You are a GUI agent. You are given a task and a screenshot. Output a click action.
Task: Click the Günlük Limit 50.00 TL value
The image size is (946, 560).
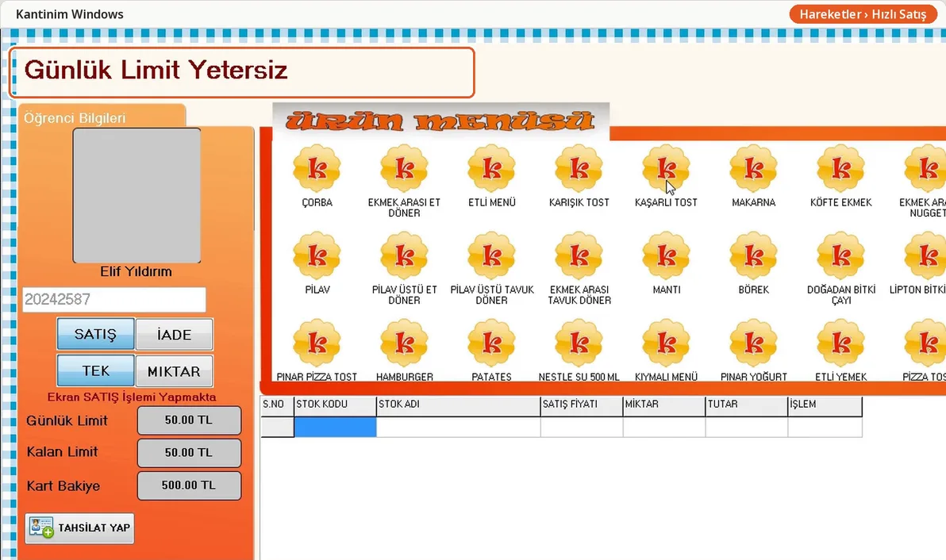click(189, 420)
